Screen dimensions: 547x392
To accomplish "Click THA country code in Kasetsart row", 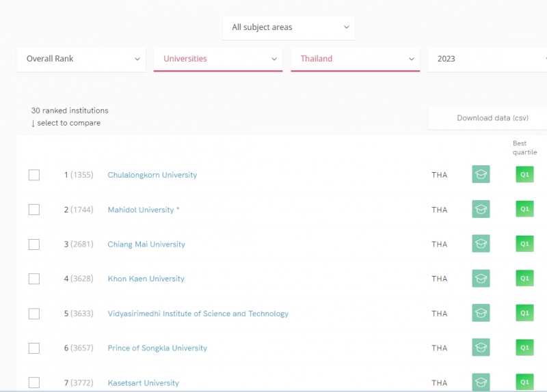I will [439, 383].
